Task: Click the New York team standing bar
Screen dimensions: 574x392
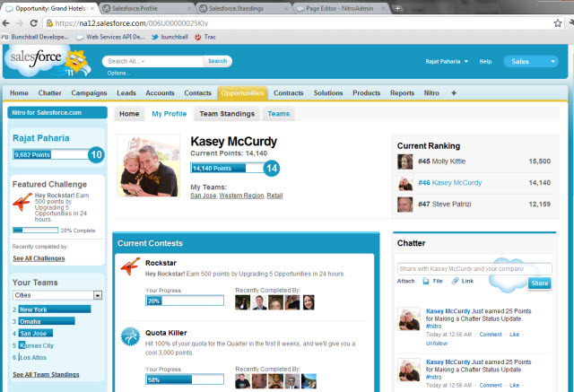Action: click(55, 309)
